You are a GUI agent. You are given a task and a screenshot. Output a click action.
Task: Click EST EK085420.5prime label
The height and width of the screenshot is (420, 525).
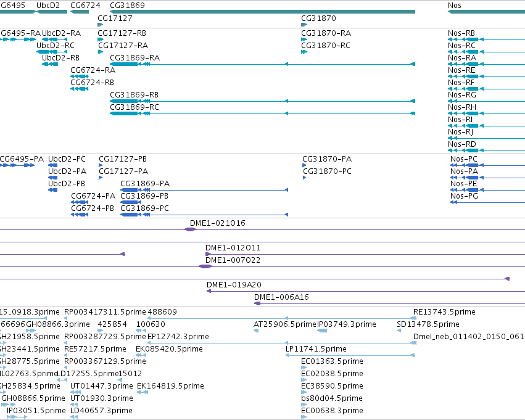(x=169, y=349)
